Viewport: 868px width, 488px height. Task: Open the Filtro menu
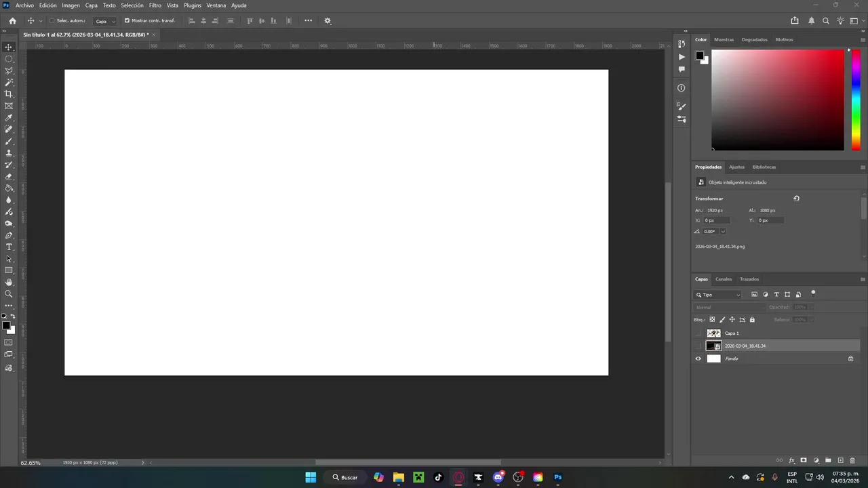tap(155, 5)
